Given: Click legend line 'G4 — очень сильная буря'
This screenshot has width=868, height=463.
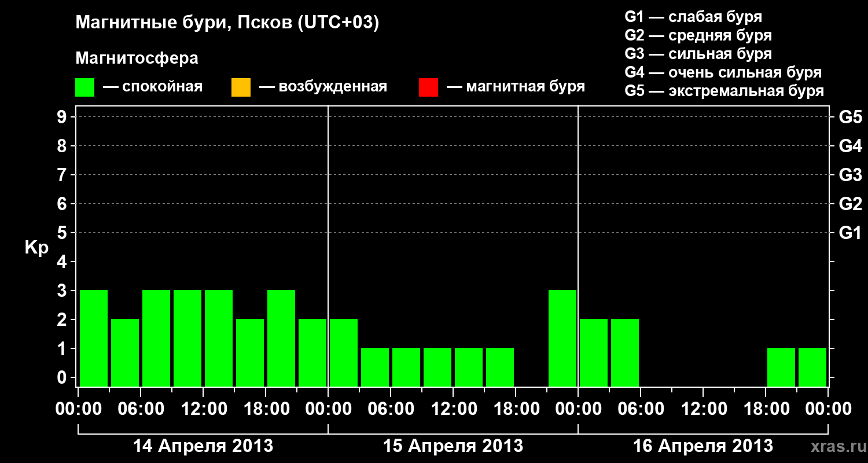Looking at the screenshot, I should (x=723, y=72).
